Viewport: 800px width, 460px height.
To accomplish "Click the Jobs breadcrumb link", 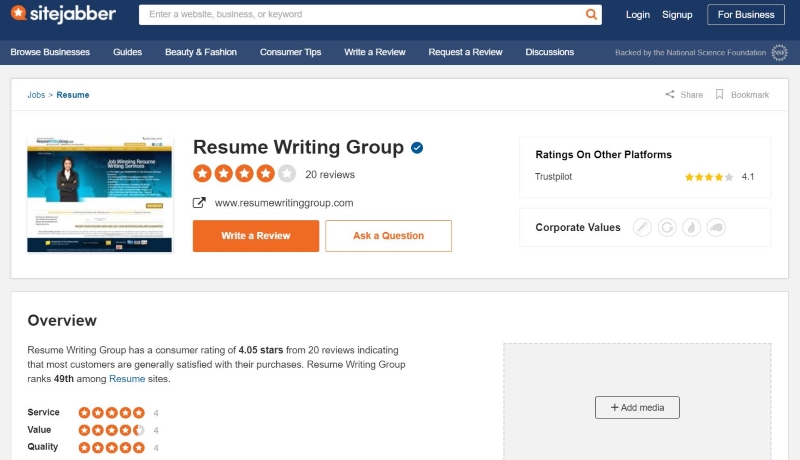I will (x=36, y=95).
